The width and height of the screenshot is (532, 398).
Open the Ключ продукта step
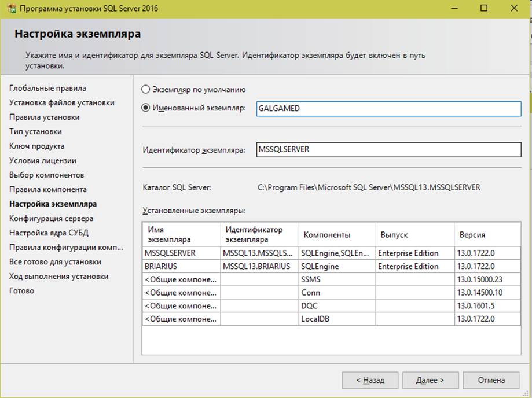[36, 146]
